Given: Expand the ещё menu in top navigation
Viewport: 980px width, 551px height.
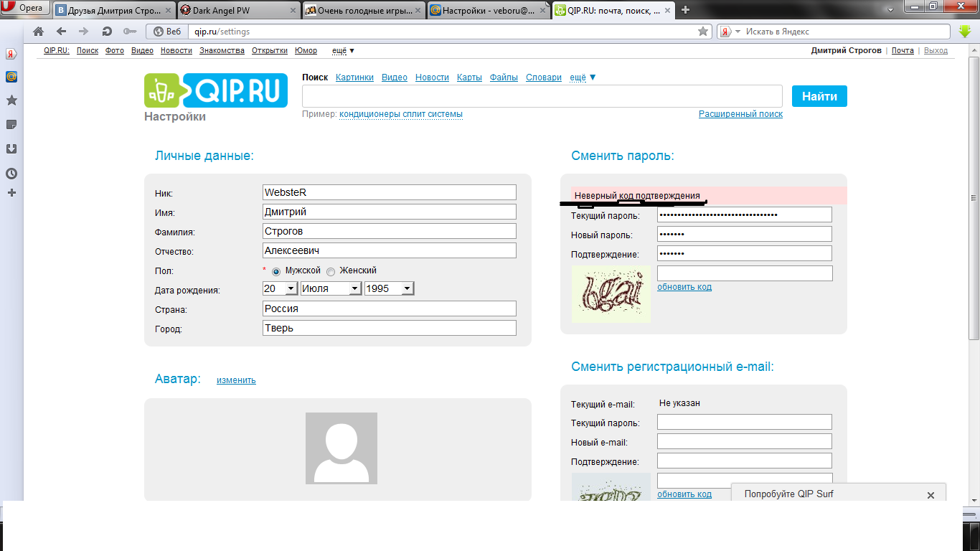Looking at the screenshot, I should (343, 51).
